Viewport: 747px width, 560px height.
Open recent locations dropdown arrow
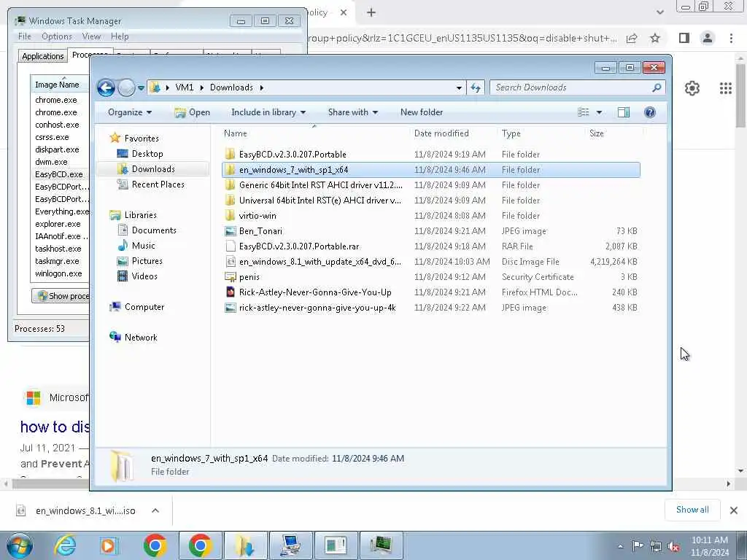click(x=141, y=87)
